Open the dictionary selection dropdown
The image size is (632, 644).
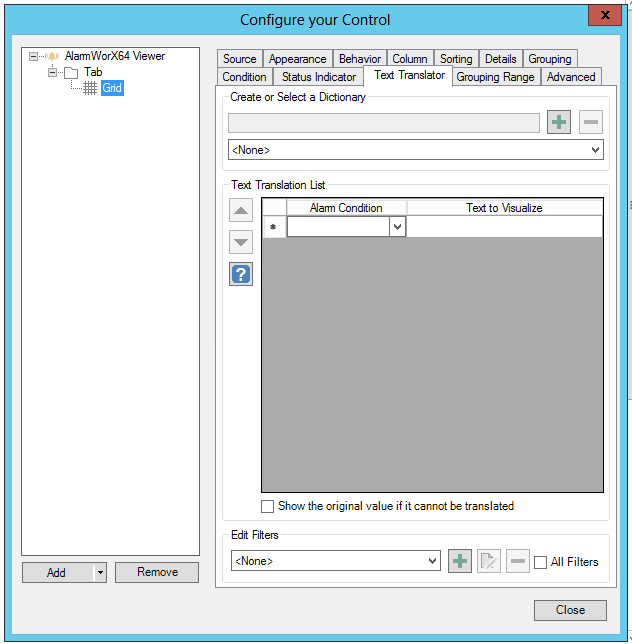click(x=596, y=150)
